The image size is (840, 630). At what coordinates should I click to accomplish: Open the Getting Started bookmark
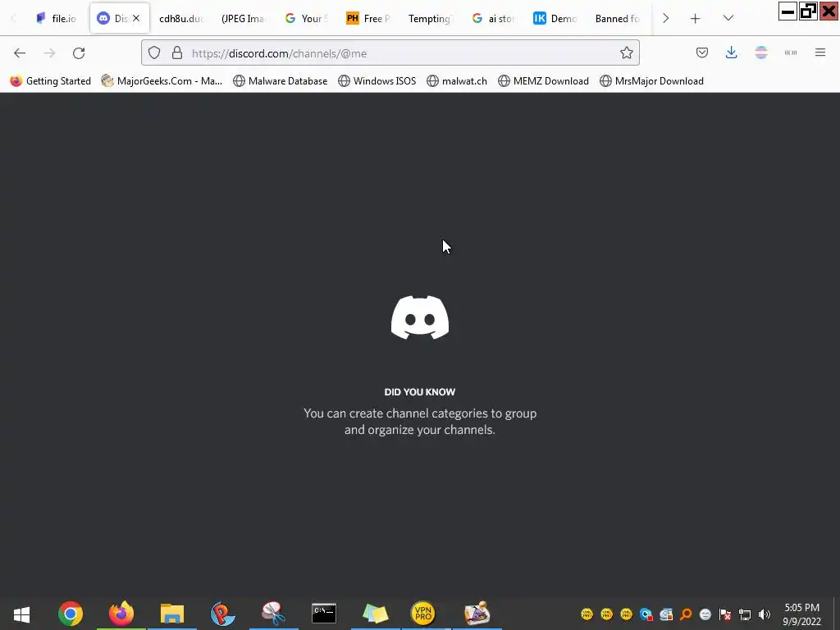click(51, 81)
